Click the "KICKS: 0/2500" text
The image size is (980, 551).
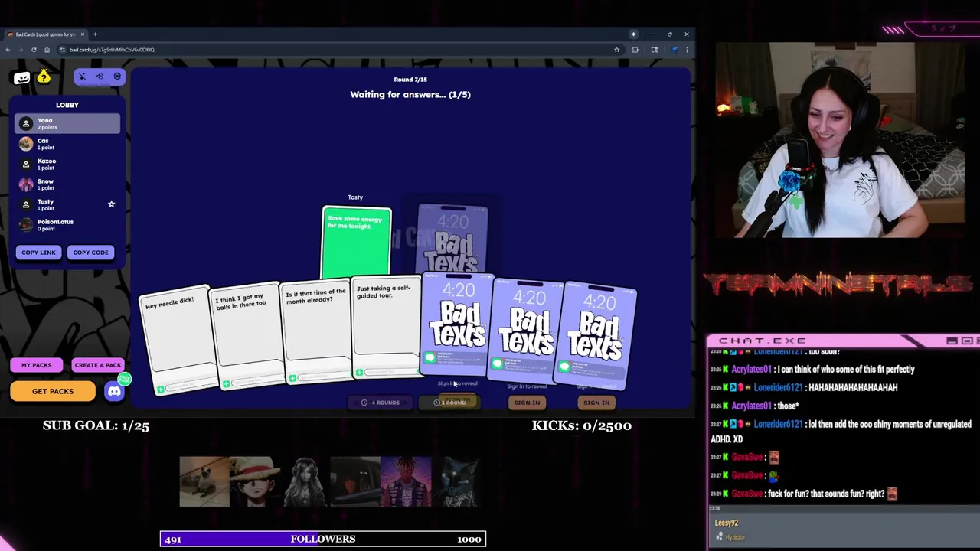(x=581, y=425)
